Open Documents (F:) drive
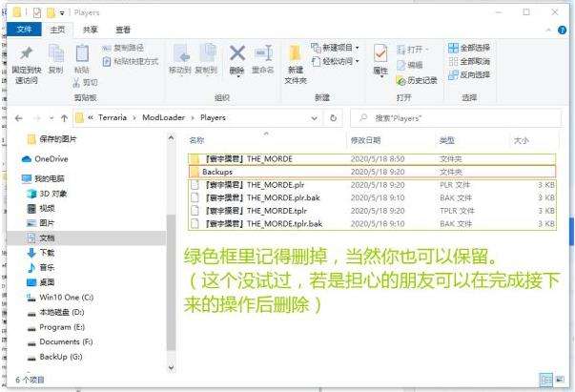The image size is (575, 392). click(60, 341)
